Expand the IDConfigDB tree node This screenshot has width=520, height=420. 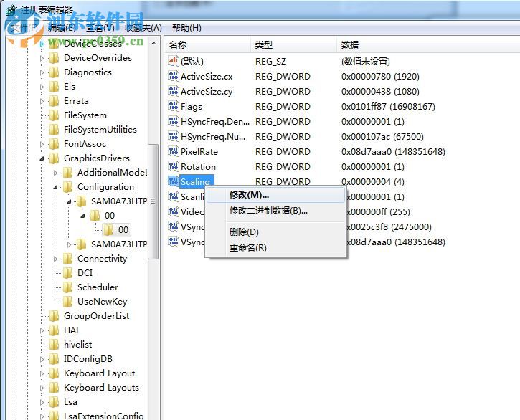point(42,359)
